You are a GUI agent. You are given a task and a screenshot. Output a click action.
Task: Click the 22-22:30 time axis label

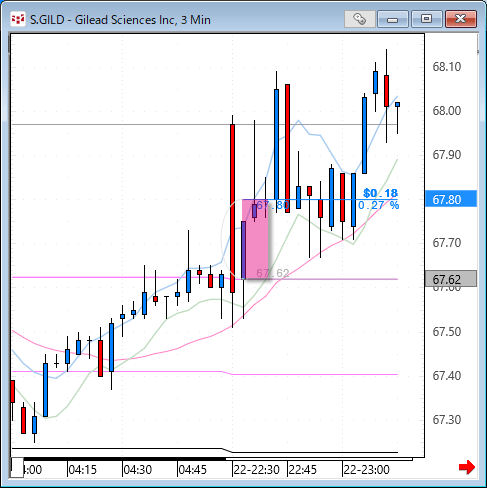coord(256,470)
